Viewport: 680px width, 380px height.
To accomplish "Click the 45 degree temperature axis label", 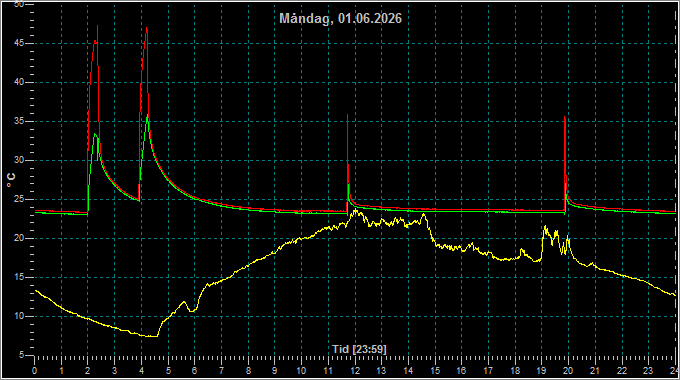I will point(19,43).
